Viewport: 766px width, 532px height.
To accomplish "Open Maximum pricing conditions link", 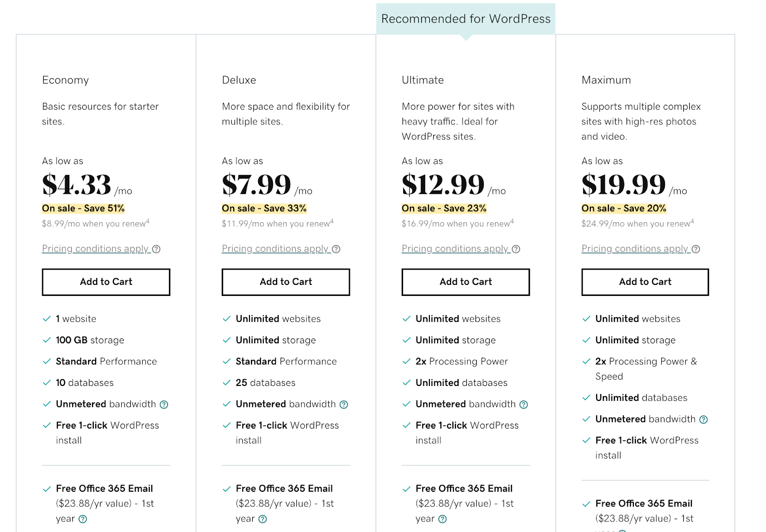I will coord(635,249).
